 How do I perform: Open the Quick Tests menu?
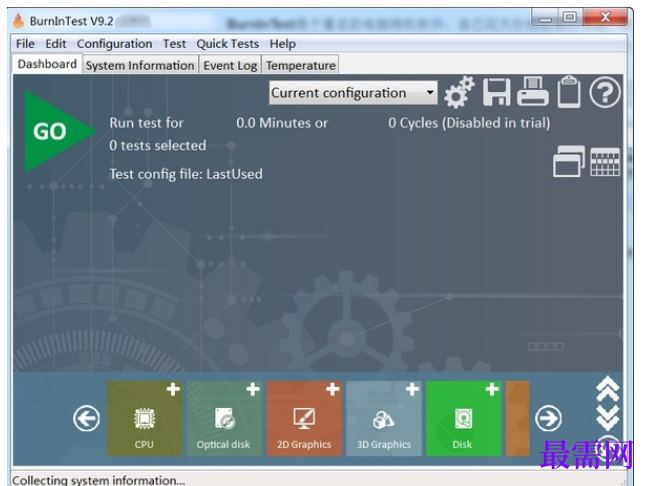pyautogui.click(x=227, y=44)
